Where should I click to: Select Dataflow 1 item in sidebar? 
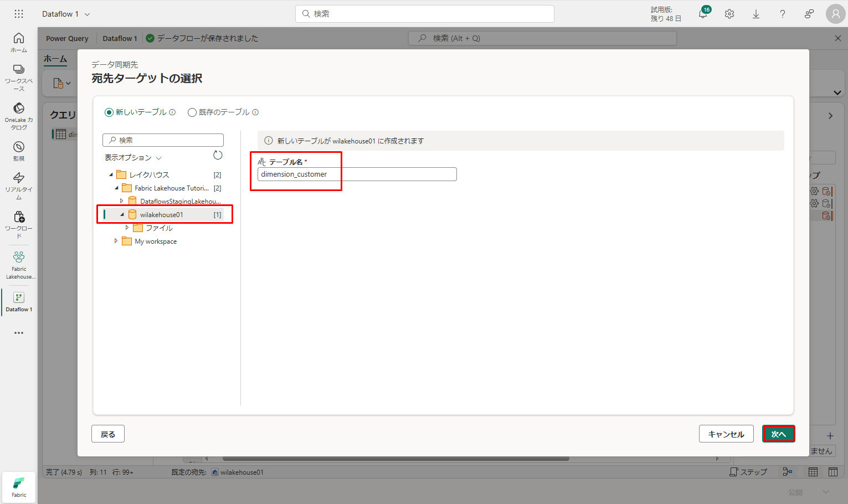pos(19,302)
